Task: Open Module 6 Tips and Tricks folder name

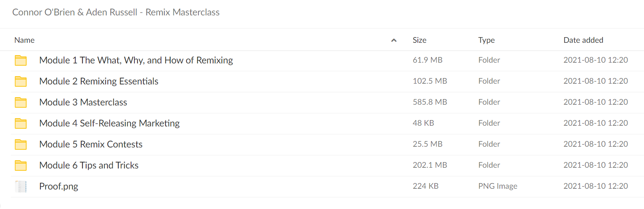Action: pos(89,165)
